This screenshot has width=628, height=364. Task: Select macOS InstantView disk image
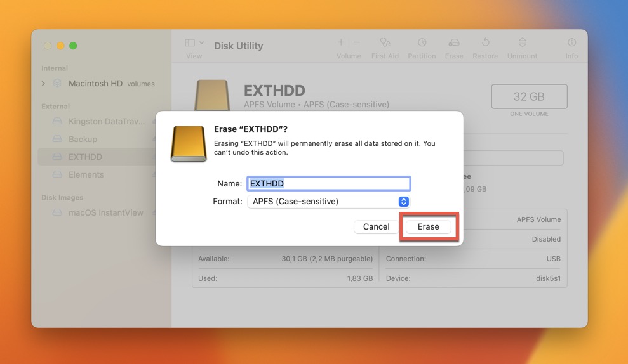(x=105, y=212)
